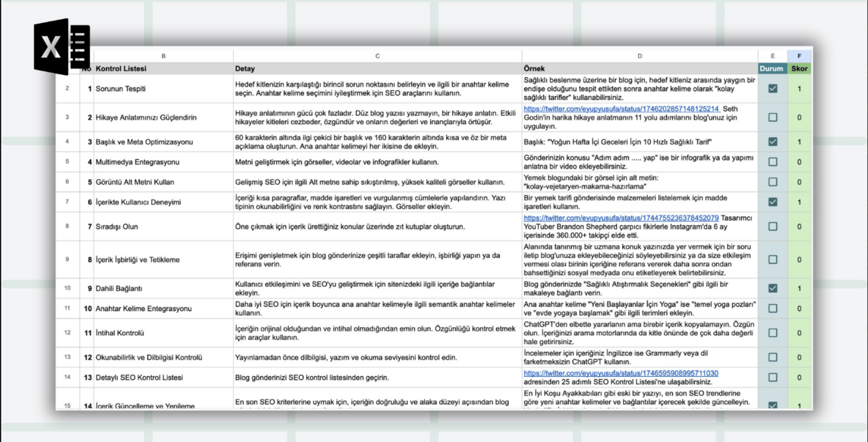The image size is (868, 442).
Task: Select the 'İntihal Kontrolü' cell
Action: (x=163, y=333)
